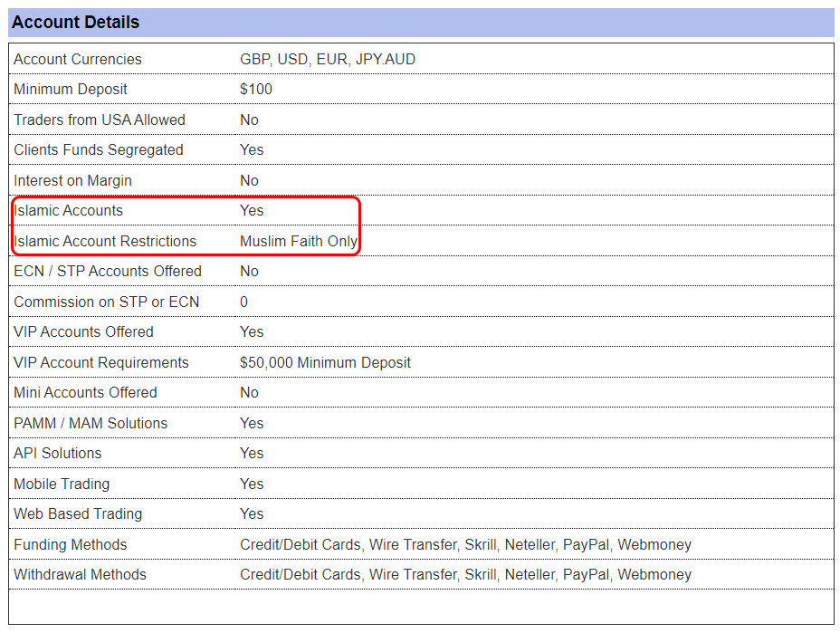The height and width of the screenshot is (633, 840).
Task: Click the Withdrawal Methods label
Action: [81, 574]
